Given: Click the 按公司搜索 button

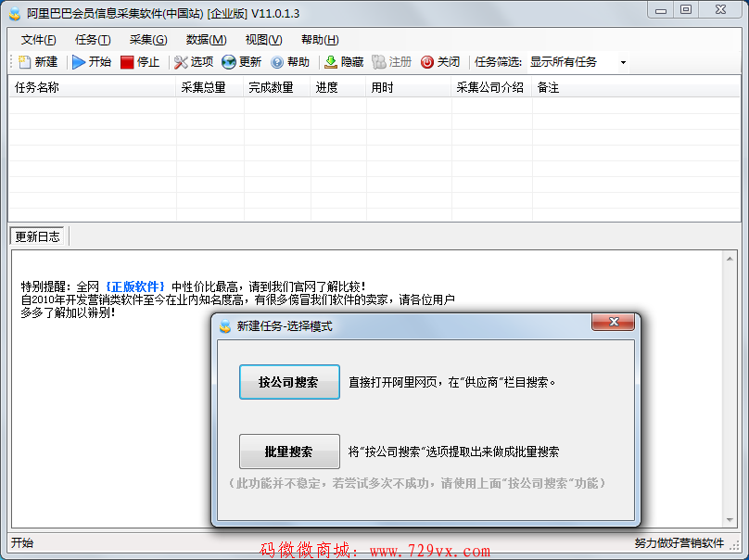Looking at the screenshot, I should [x=289, y=382].
